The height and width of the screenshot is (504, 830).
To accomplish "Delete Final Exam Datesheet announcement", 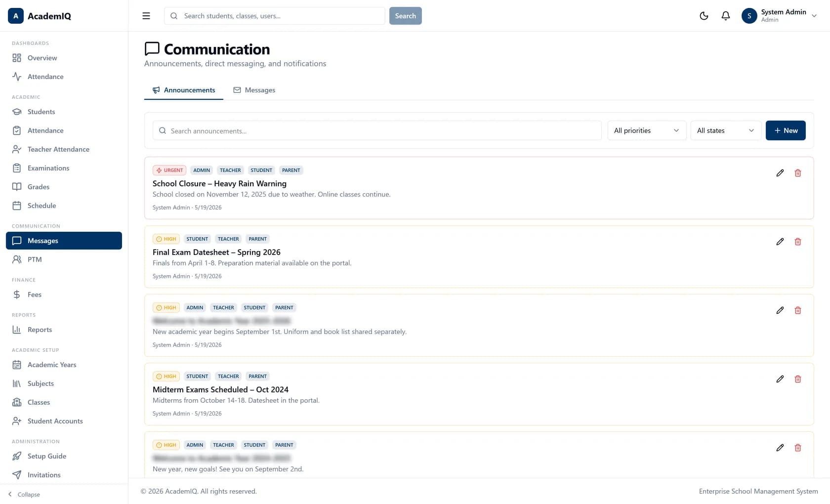I will tap(798, 242).
